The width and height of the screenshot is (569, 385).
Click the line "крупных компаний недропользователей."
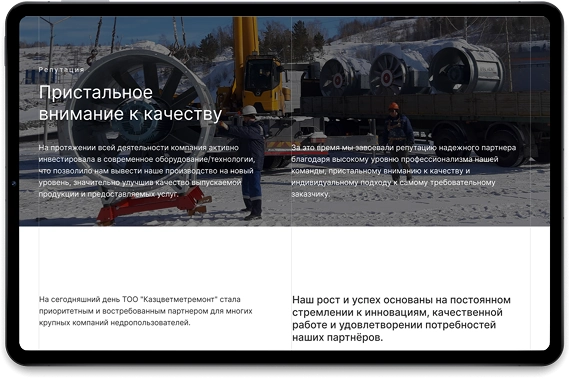pyautogui.click(x=114, y=323)
